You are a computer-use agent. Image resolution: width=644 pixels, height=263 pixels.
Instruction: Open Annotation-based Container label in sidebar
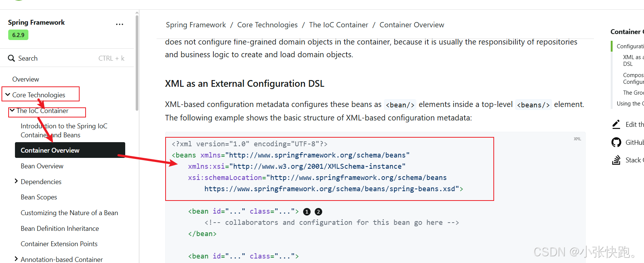point(62,259)
